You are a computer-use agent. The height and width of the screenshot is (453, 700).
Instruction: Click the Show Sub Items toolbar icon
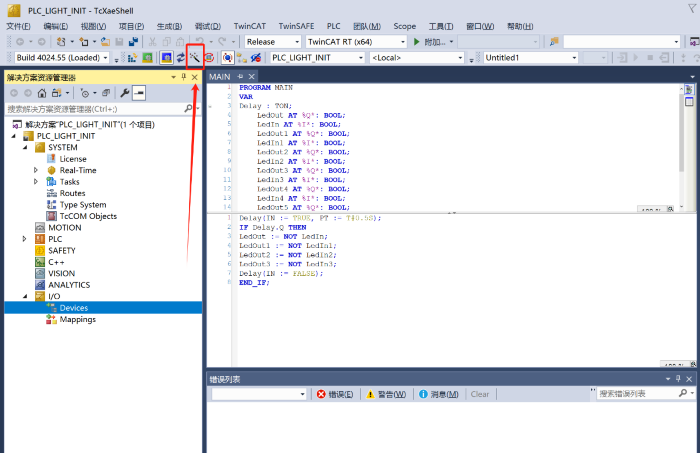(x=242, y=58)
